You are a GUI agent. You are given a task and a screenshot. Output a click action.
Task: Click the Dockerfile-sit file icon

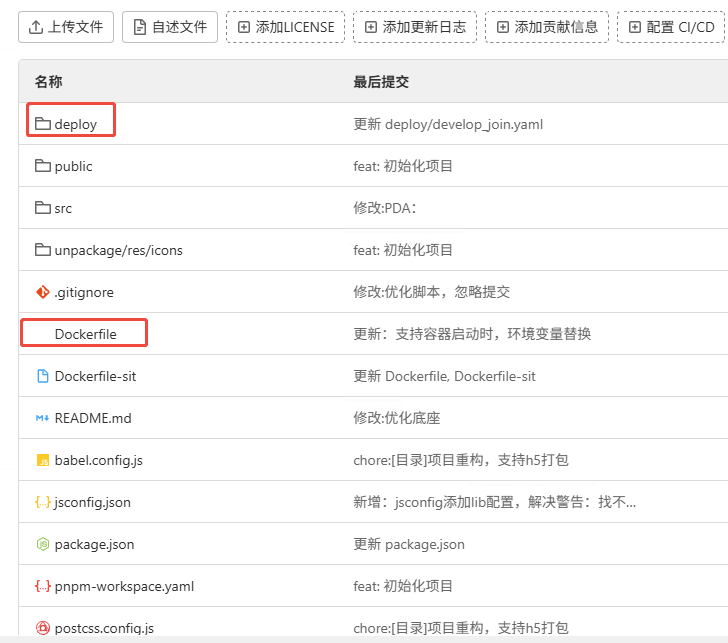(x=43, y=376)
